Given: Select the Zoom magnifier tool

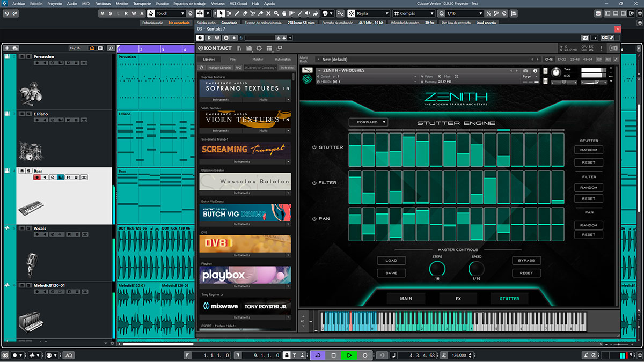Looking at the screenshot, I should coord(276,13).
